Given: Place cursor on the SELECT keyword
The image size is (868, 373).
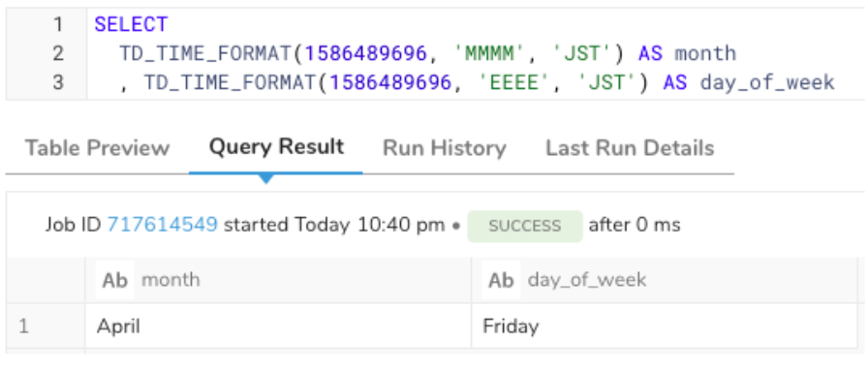Looking at the screenshot, I should [131, 24].
